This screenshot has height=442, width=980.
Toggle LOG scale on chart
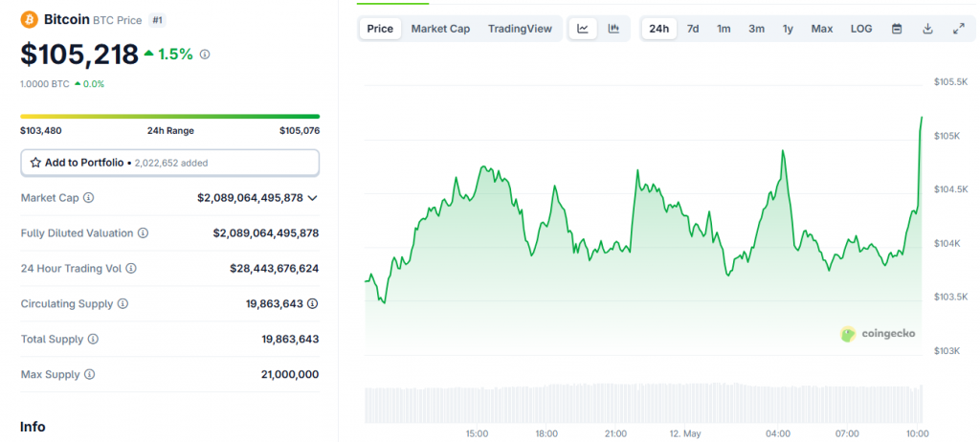(861, 29)
